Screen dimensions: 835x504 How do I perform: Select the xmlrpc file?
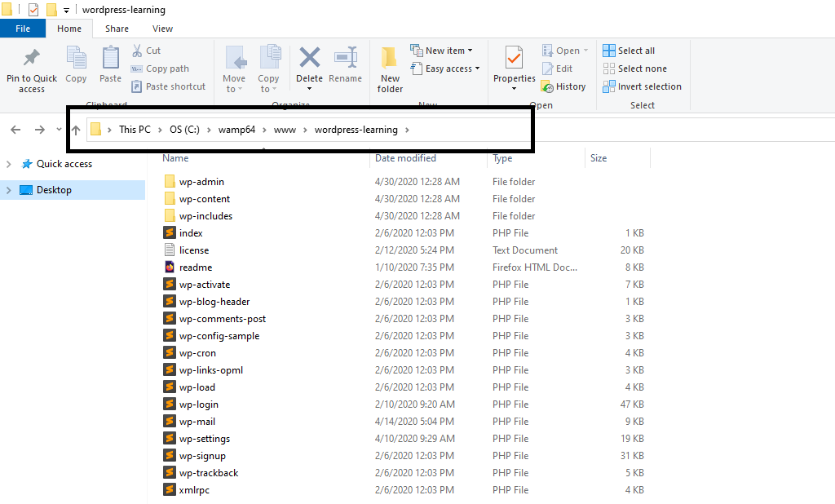(x=194, y=490)
